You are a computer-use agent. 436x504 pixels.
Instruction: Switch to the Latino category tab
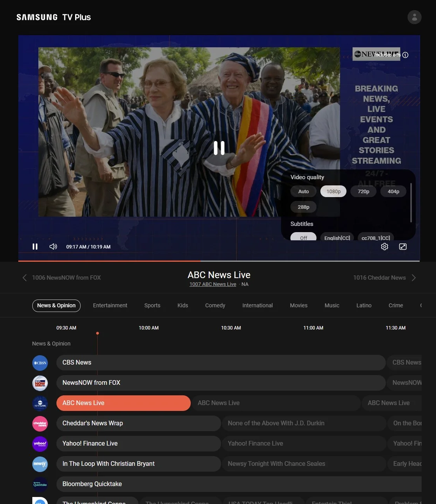pos(364,306)
